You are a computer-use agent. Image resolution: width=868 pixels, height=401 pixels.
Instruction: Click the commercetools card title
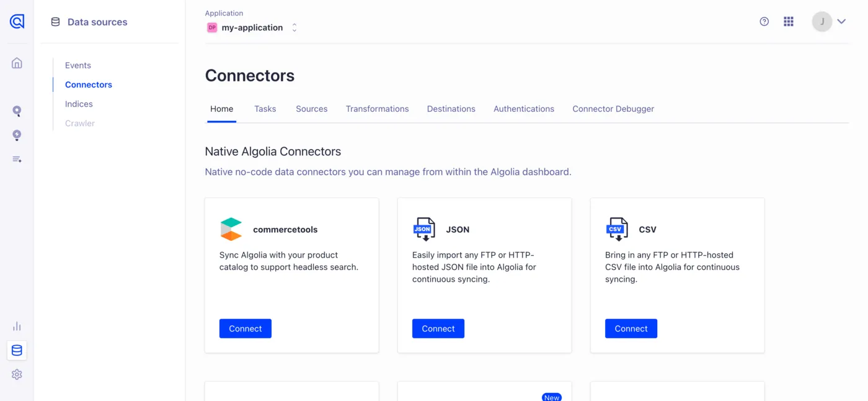coord(285,229)
